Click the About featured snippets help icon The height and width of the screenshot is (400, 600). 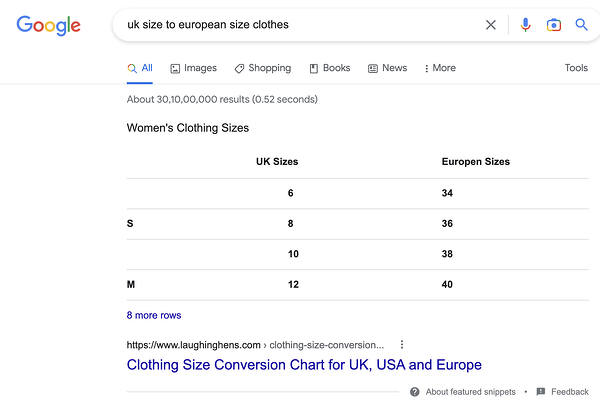(x=415, y=392)
